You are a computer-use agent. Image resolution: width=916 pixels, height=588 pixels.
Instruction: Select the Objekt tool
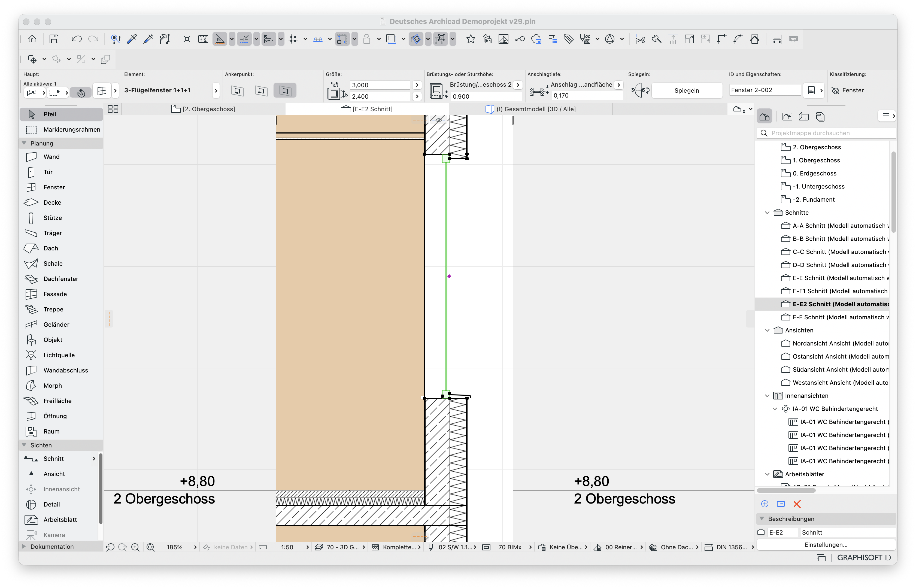click(61, 340)
